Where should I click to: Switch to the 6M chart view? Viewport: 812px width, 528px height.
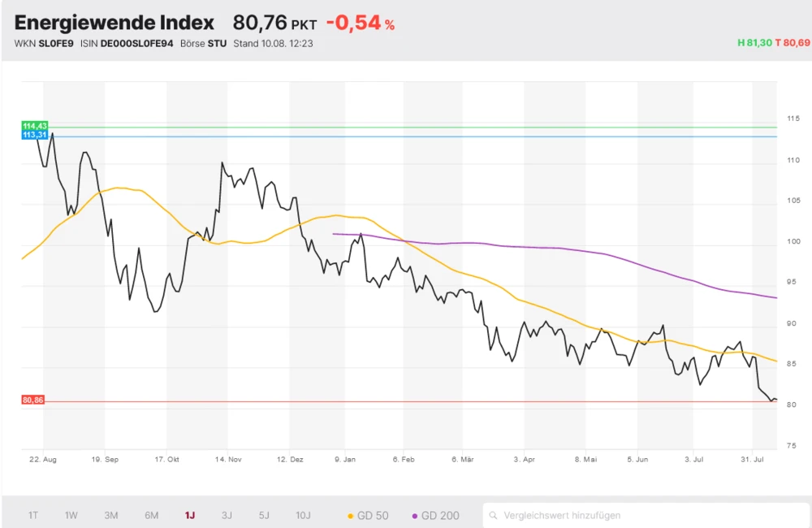[152, 515]
